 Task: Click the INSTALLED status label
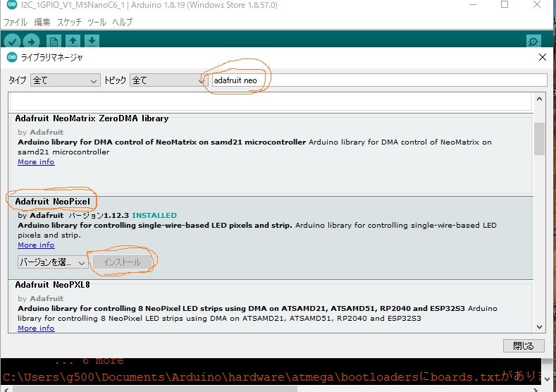(x=154, y=215)
